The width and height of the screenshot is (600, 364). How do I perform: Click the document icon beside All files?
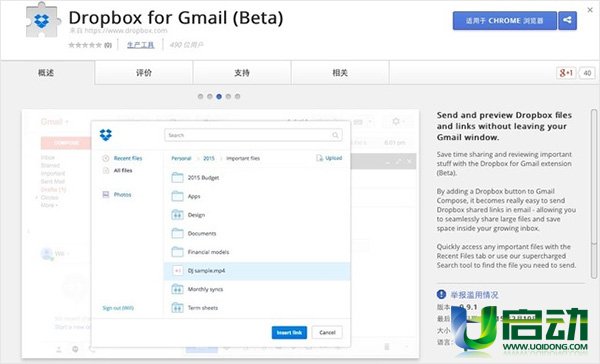point(106,170)
